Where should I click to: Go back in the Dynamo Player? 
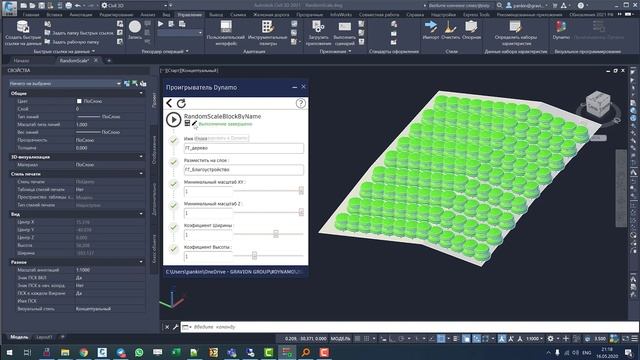169,103
